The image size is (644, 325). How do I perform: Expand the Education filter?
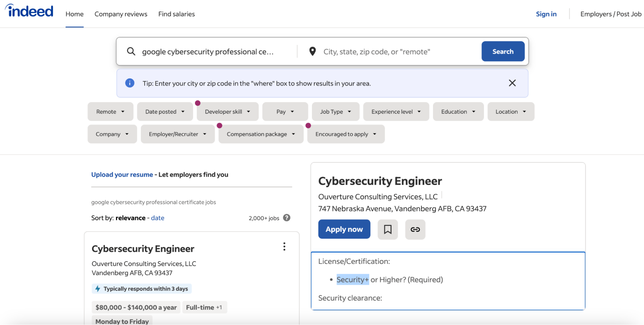pos(458,112)
